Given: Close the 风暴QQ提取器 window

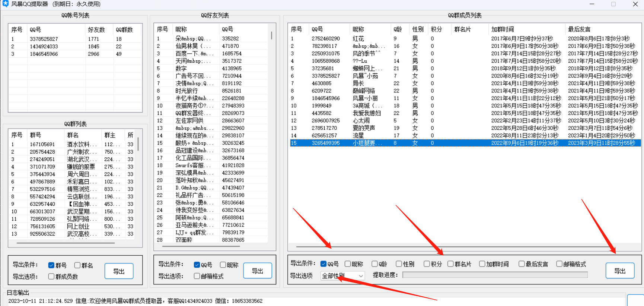Looking at the screenshot, I should 635,4.
